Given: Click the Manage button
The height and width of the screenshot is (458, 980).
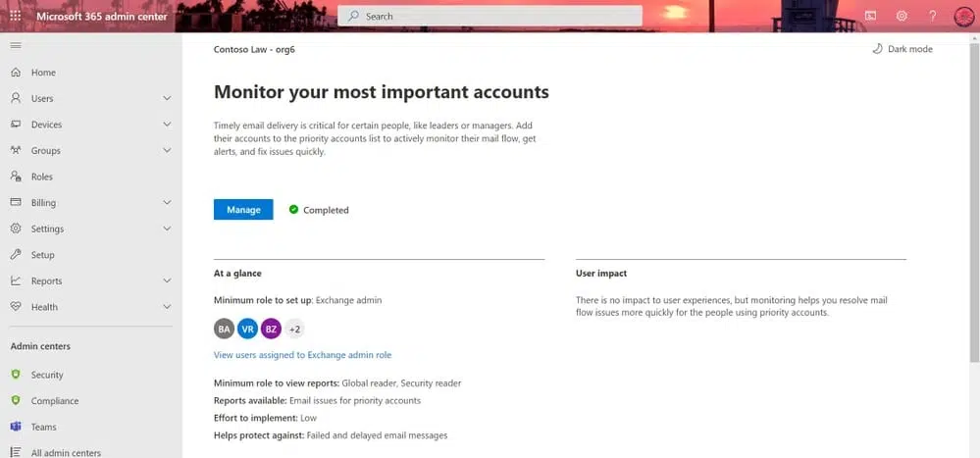Looking at the screenshot, I should click(243, 210).
